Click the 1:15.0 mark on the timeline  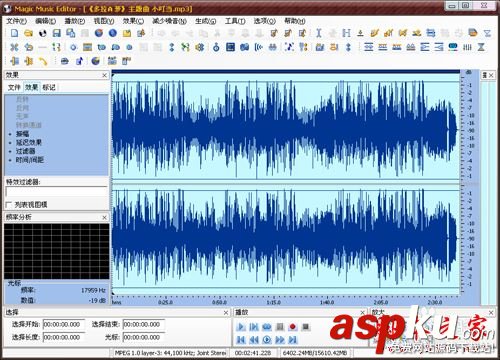pyautogui.click(x=273, y=302)
